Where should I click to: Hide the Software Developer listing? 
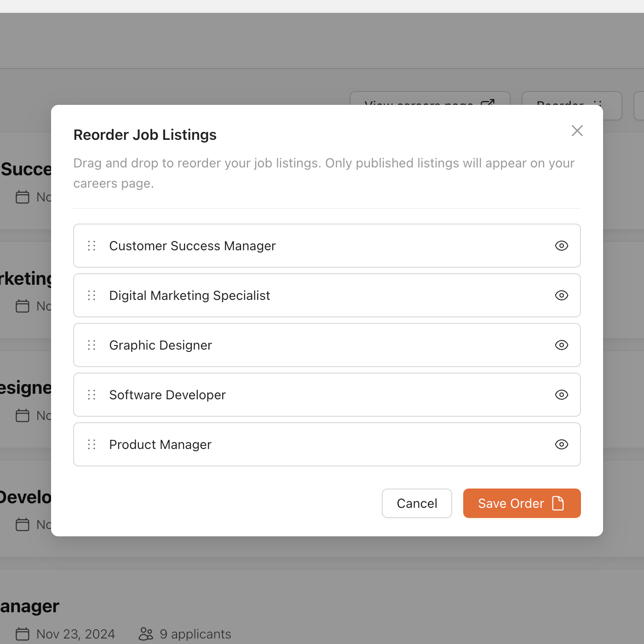[x=561, y=395]
